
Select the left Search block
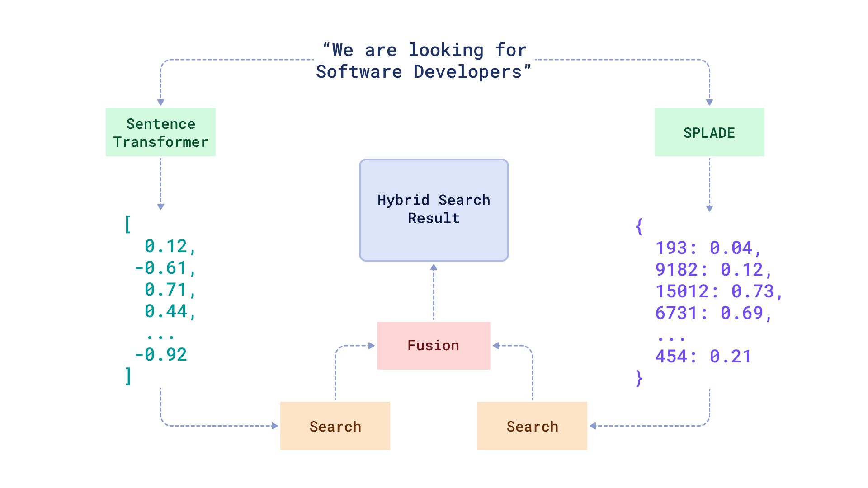click(335, 425)
